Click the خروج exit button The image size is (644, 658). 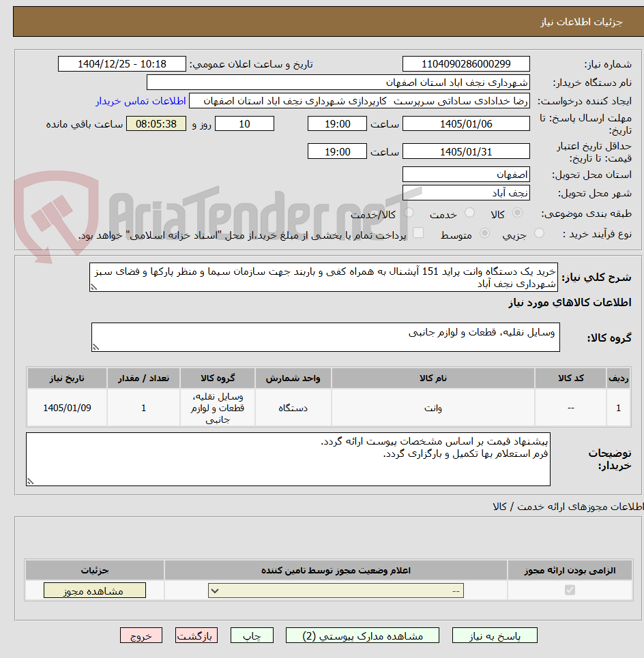click(141, 635)
